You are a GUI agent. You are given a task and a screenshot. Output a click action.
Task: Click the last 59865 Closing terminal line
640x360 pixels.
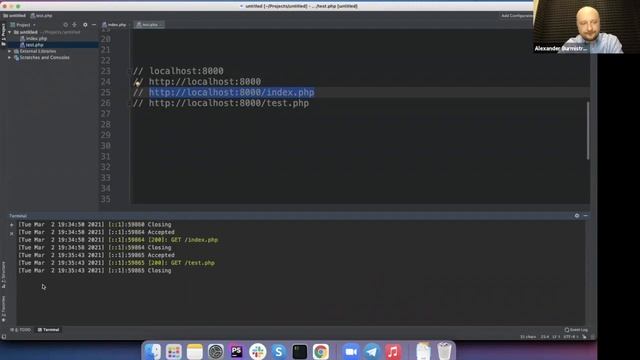coord(95,271)
